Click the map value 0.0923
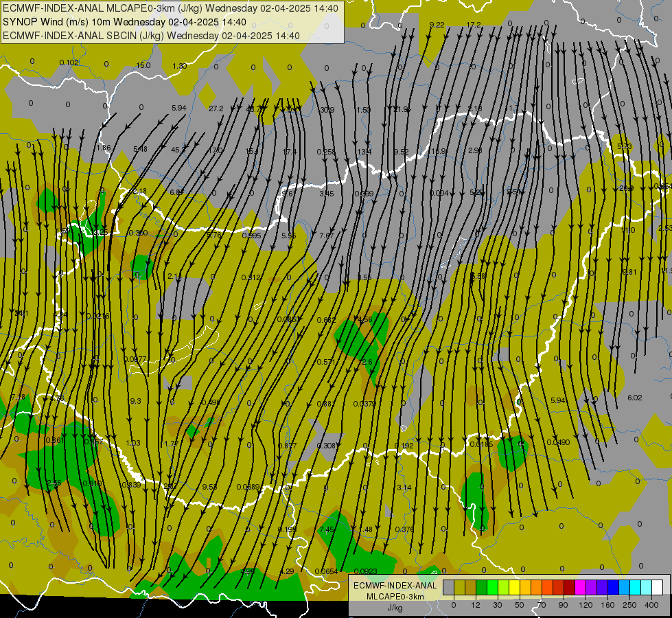Screen dimensions: 672x618 click(x=366, y=572)
